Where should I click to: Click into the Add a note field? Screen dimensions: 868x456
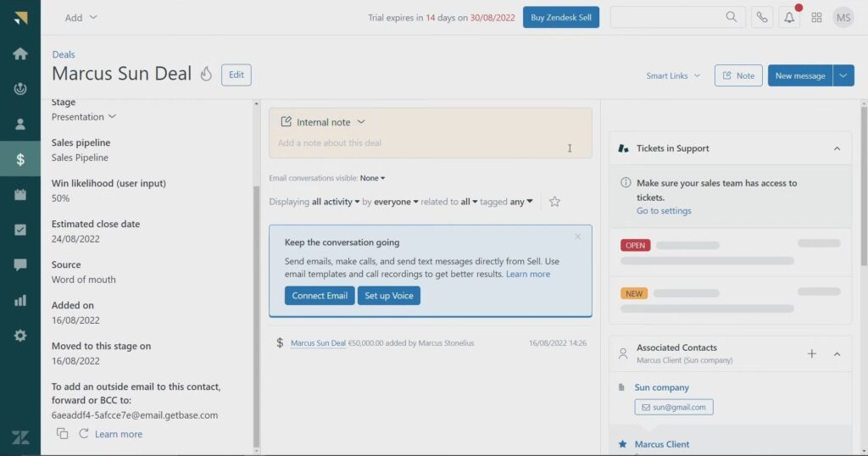(x=430, y=142)
